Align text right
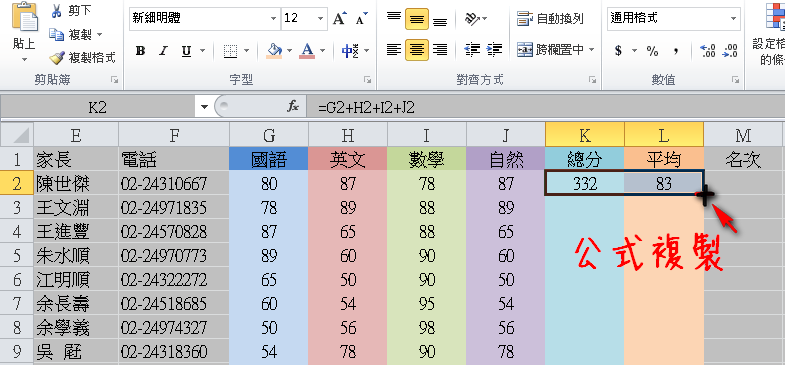The image size is (785, 365). point(440,50)
